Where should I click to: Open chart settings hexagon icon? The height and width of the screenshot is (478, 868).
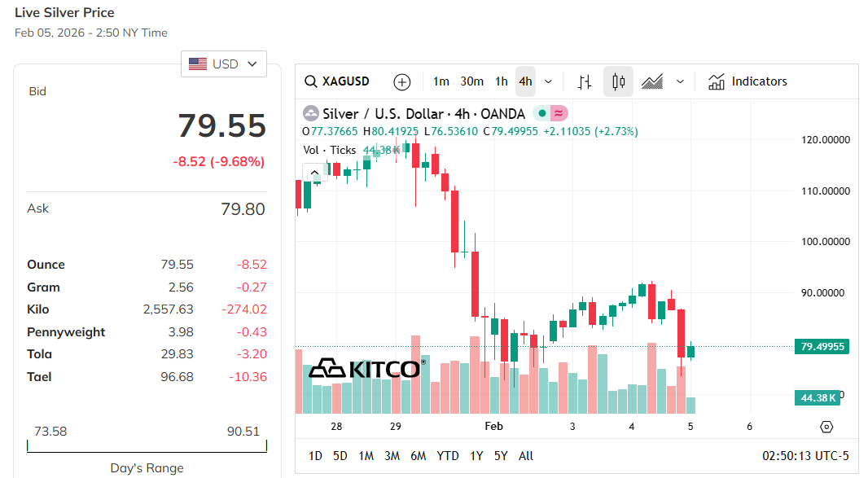tap(826, 427)
